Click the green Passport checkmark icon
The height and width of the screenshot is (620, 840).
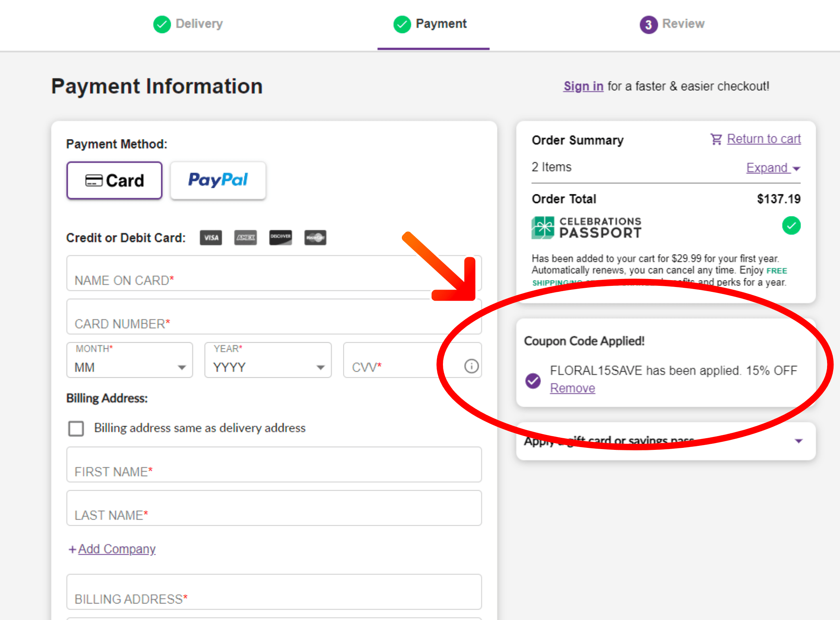[791, 225]
